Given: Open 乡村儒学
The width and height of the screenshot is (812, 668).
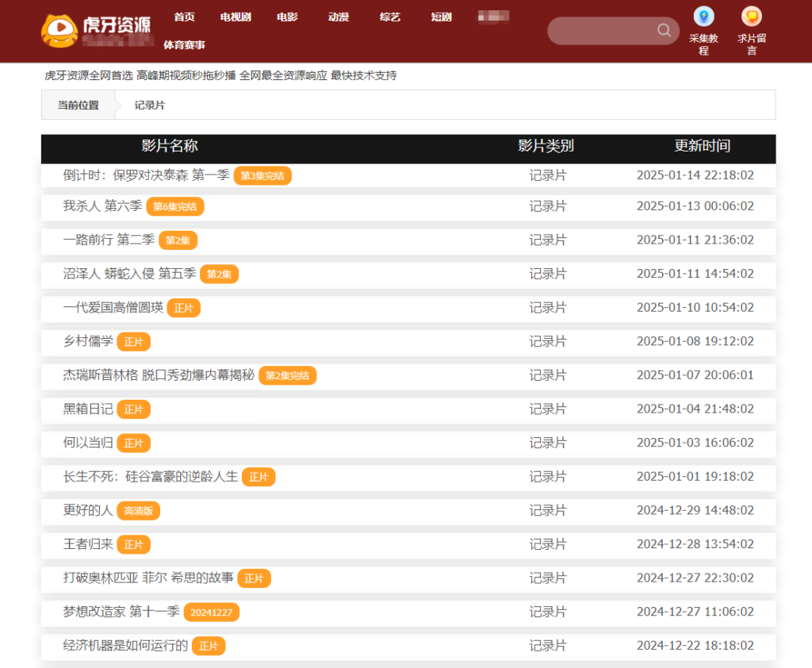Looking at the screenshot, I should tap(88, 341).
